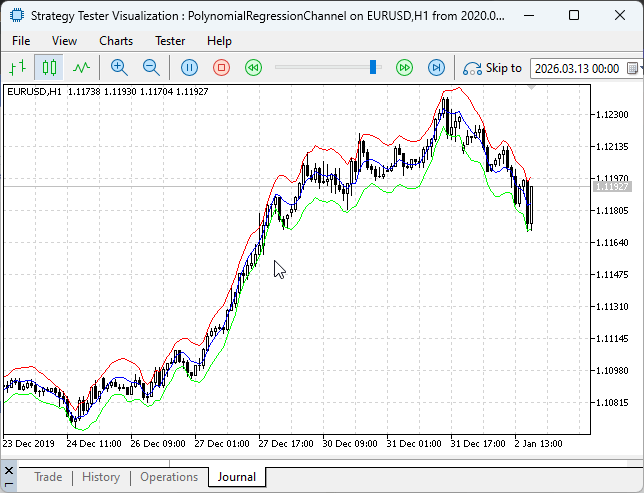Pause the strategy visualization
The image size is (644, 493).
pos(189,67)
